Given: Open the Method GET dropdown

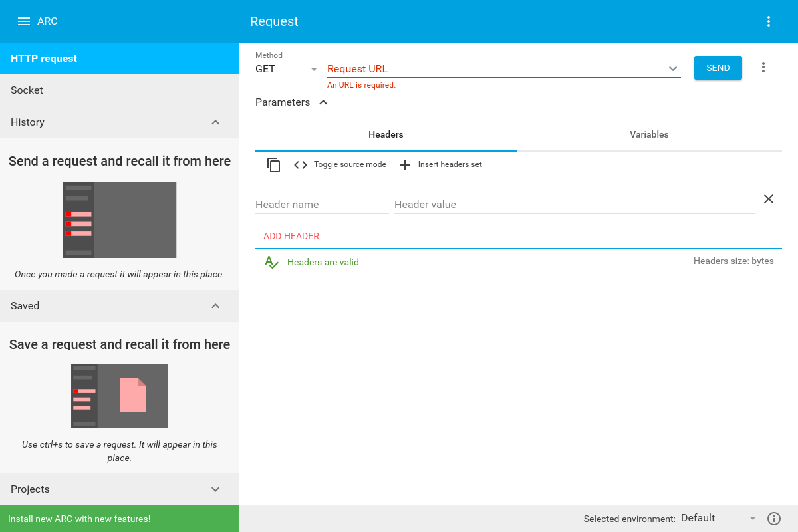Looking at the screenshot, I should tap(288, 69).
